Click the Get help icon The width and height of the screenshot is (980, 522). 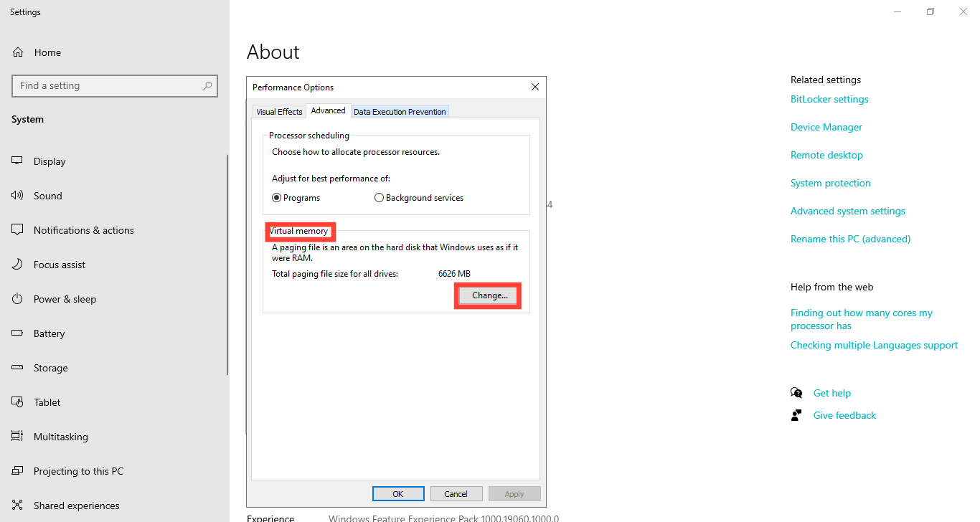coord(796,392)
